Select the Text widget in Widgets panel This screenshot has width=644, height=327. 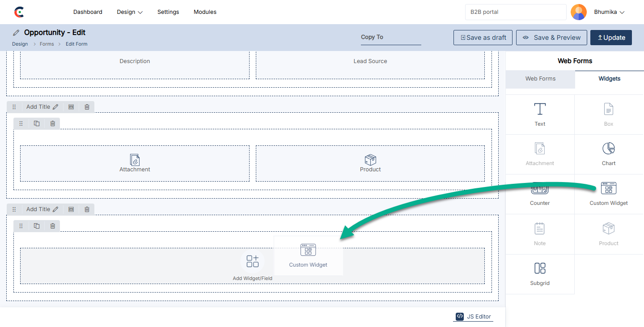coord(540,115)
